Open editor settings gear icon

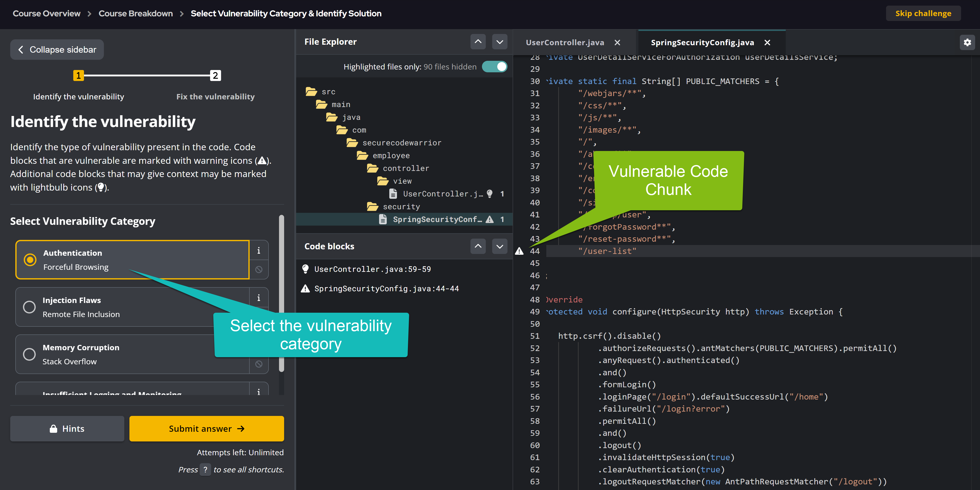click(967, 42)
